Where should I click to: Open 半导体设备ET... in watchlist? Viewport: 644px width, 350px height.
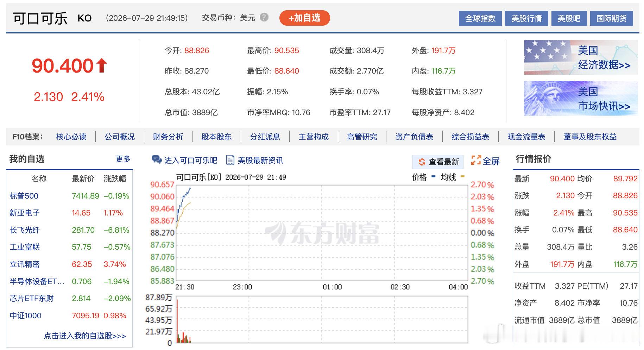pyautogui.click(x=37, y=281)
